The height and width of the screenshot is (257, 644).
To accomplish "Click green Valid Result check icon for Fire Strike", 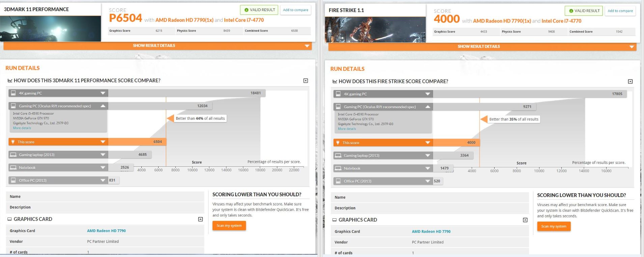I will point(571,11).
